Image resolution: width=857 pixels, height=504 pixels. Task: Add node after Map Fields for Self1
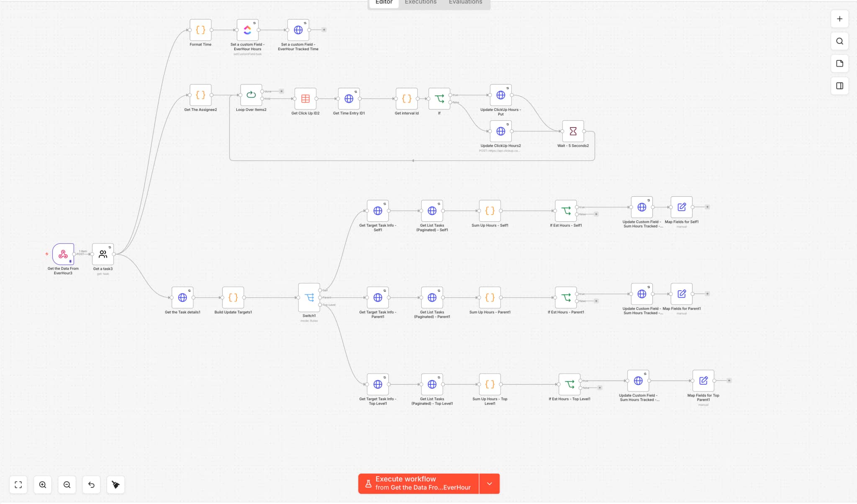(707, 207)
